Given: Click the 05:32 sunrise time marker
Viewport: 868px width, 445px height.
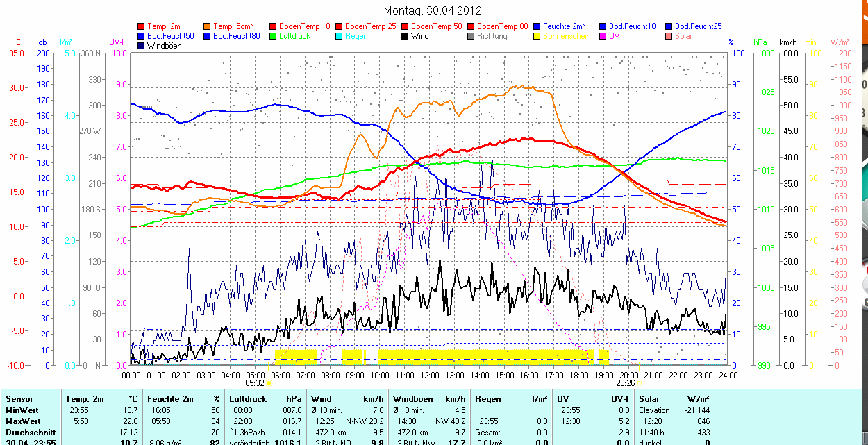Looking at the screenshot, I should tap(256, 383).
